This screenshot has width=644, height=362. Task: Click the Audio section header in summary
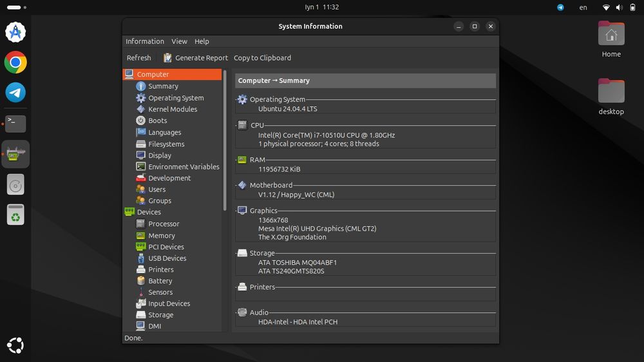point(259,312)
